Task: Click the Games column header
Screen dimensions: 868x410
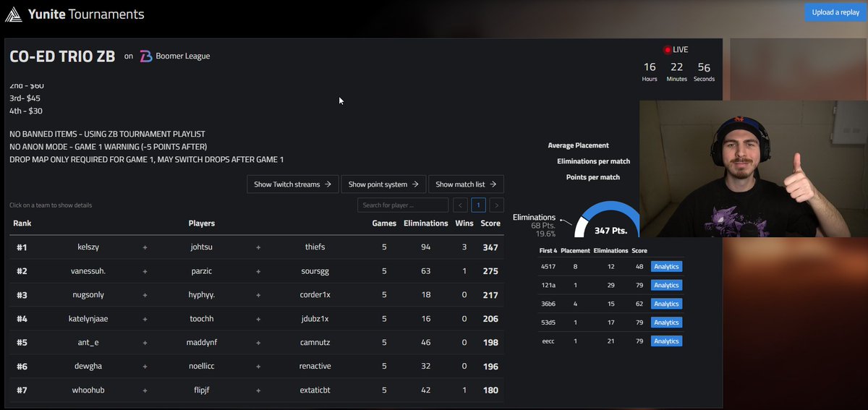Action: (384, 223)
